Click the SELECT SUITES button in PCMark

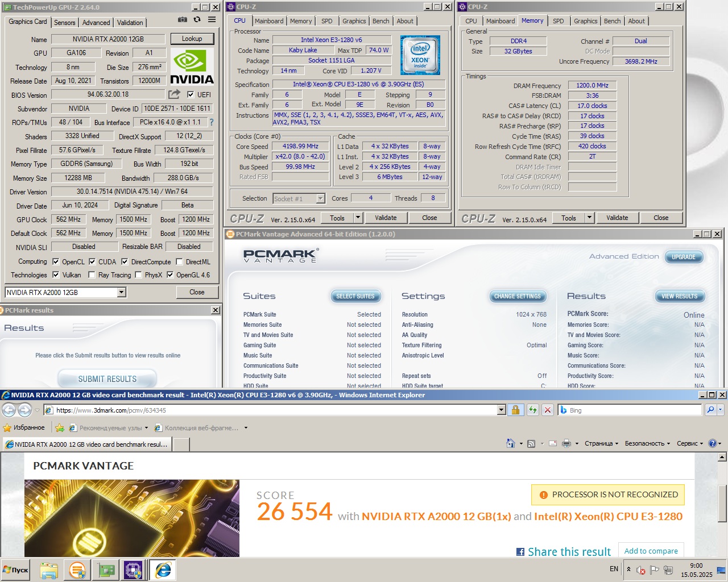[355, 296]
